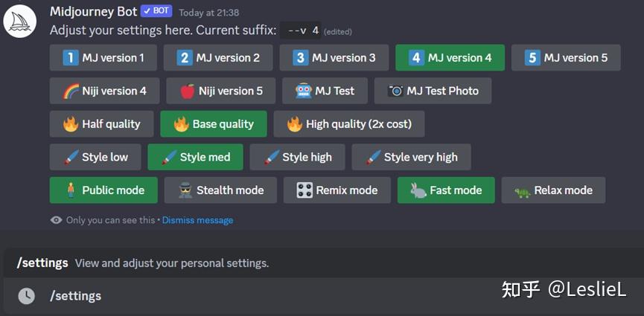Switch to Relax mode
The width and height of the screenshot is (644, 316).
point(553,190)
